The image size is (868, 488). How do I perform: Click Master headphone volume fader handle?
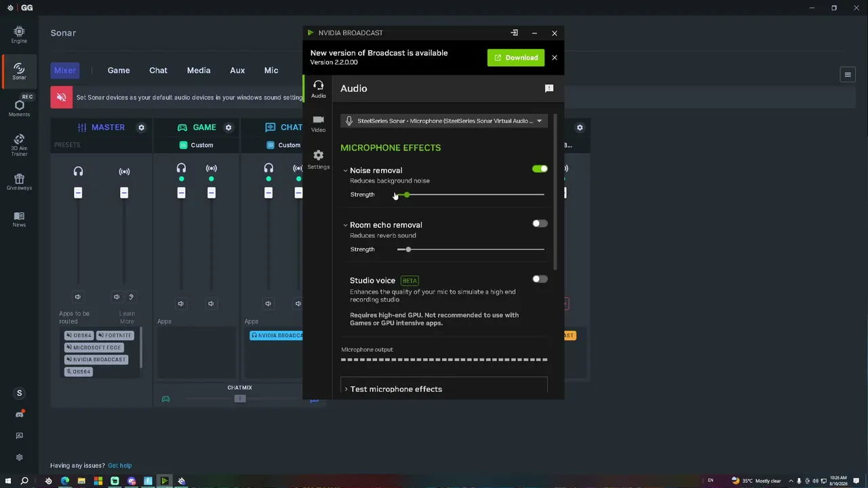coord(78,193)
